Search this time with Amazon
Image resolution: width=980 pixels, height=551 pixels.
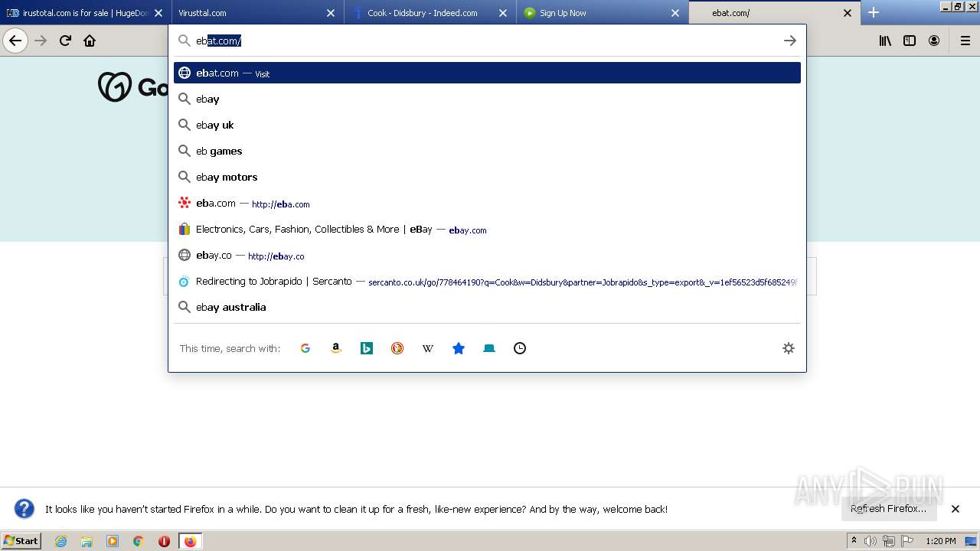(336, 348)
